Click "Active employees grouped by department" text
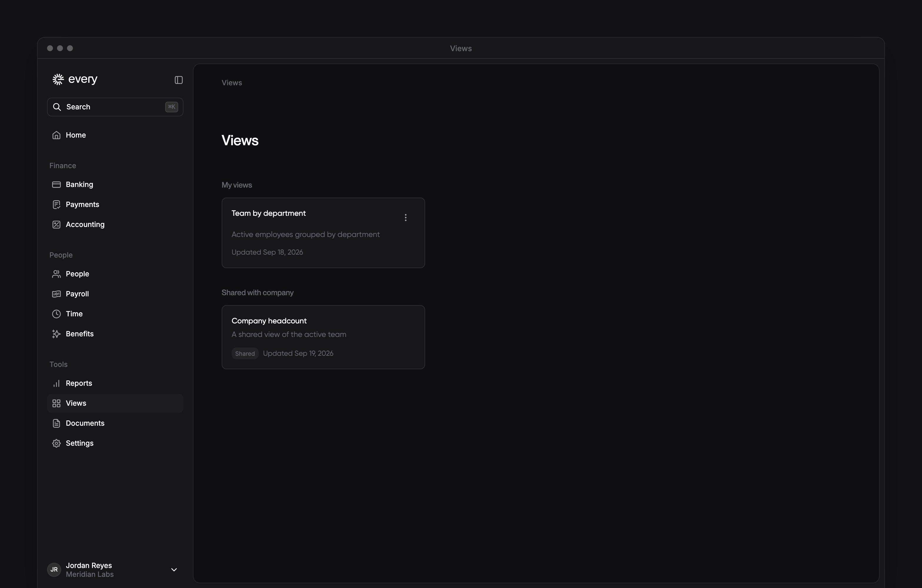This screenshot has height=588, width=922. 305,234
